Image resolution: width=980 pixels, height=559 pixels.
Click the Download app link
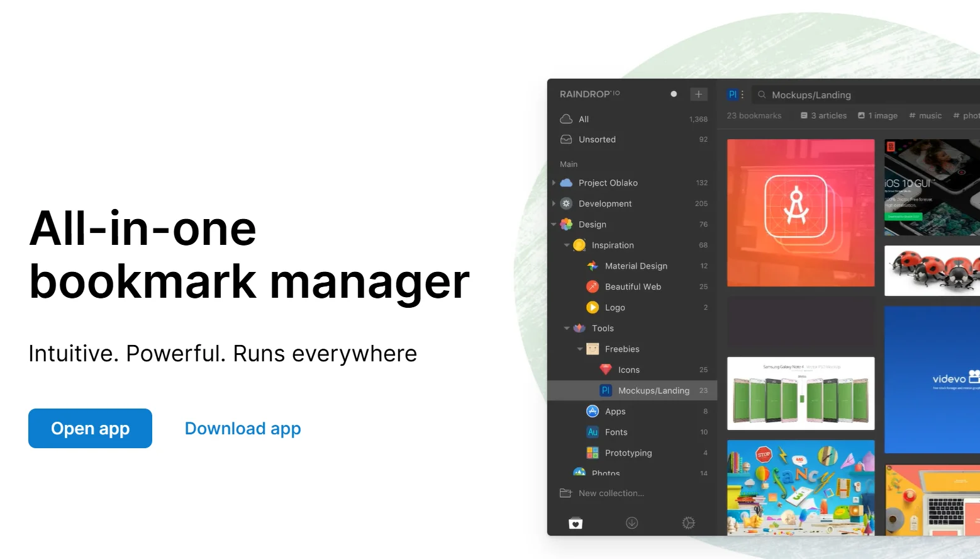coord(243,429)
